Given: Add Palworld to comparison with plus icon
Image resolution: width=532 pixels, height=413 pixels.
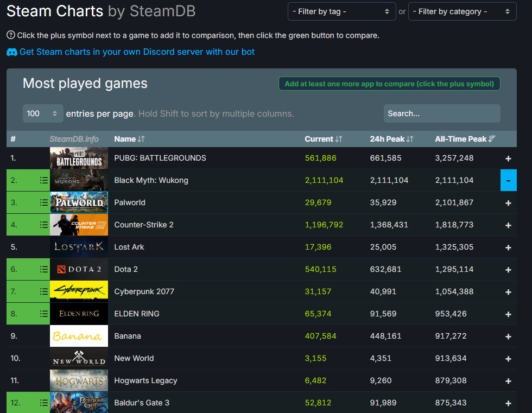Looking at the screenshot, I should 508,203.
